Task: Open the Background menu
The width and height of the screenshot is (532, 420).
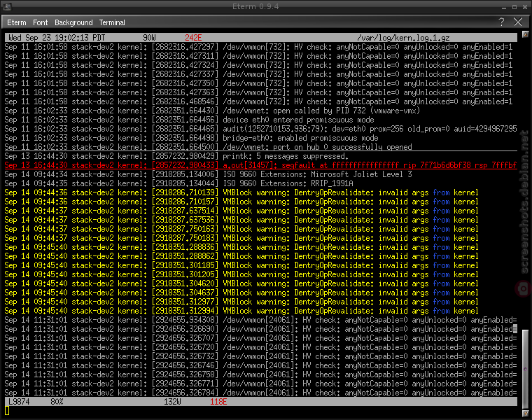Action: pyautogui.click(x=73, y=22)
